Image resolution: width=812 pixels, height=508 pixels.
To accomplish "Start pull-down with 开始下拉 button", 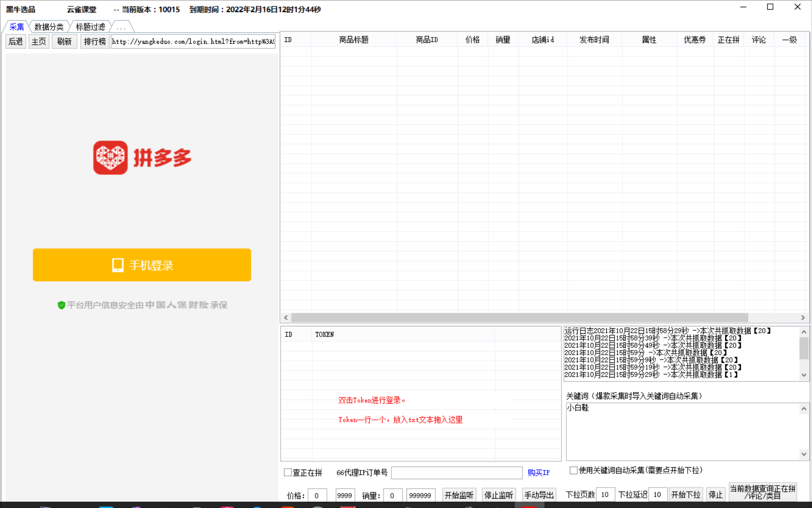I will (x=685, y=495).
